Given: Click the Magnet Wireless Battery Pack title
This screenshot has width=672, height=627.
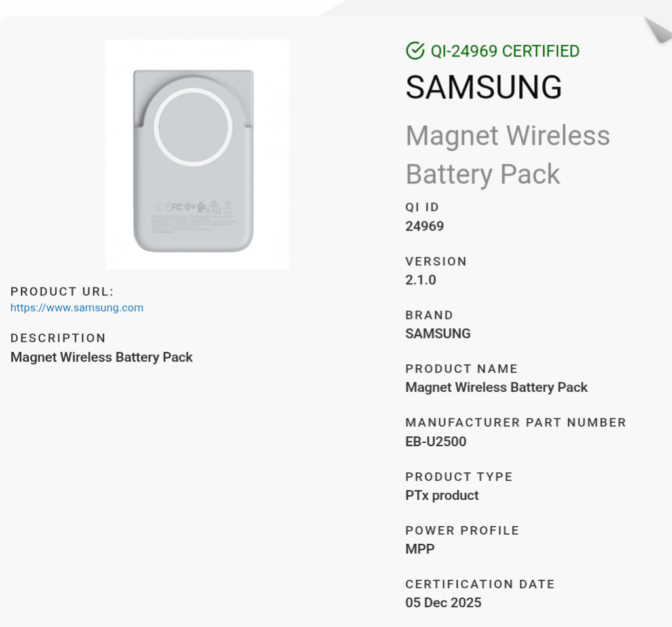Looking at the screenshot, I should (507, 155).
